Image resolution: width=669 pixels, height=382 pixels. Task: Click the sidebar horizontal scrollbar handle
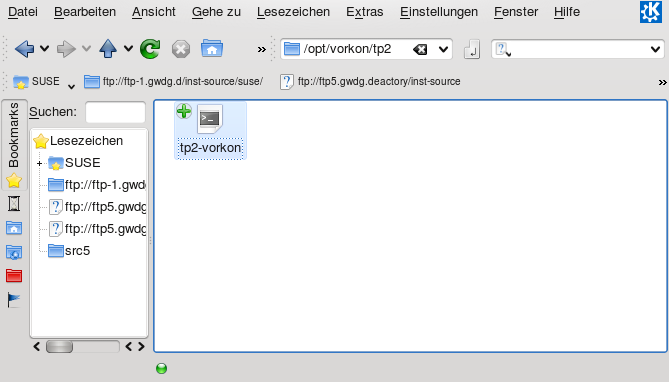tap(59, 347)
